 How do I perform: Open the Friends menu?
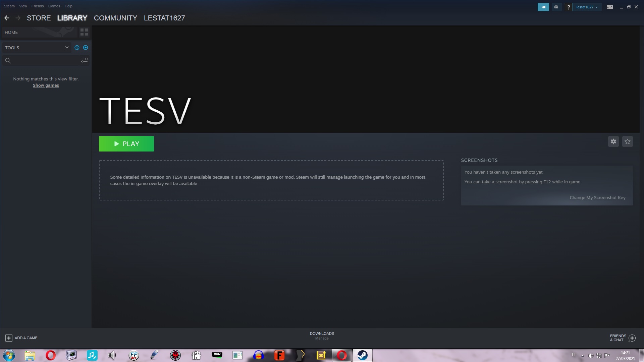point(38,6)
